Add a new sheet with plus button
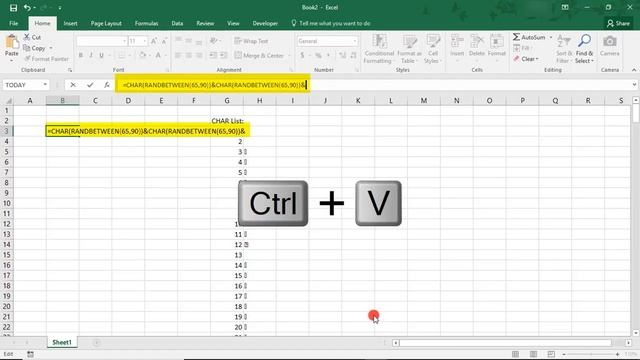 pos(96,342)
